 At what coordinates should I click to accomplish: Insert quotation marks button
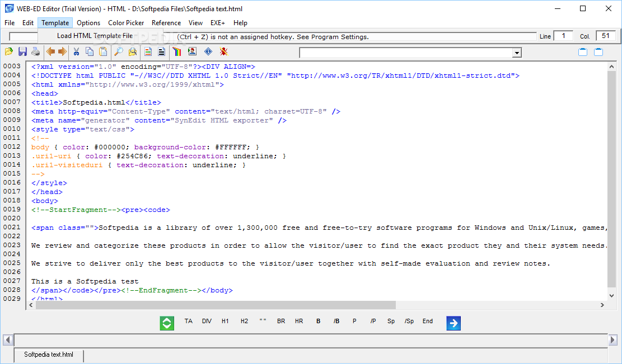pos(263,321)
